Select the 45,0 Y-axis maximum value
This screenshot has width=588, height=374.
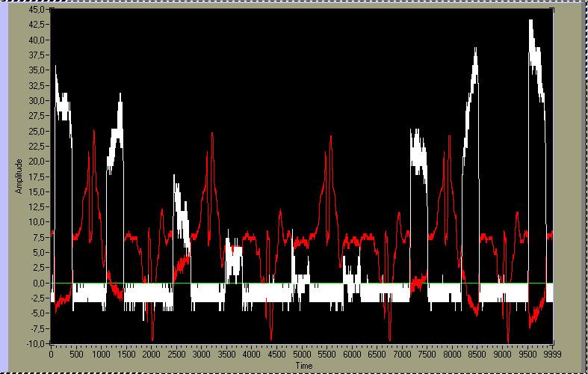[37, 9]
